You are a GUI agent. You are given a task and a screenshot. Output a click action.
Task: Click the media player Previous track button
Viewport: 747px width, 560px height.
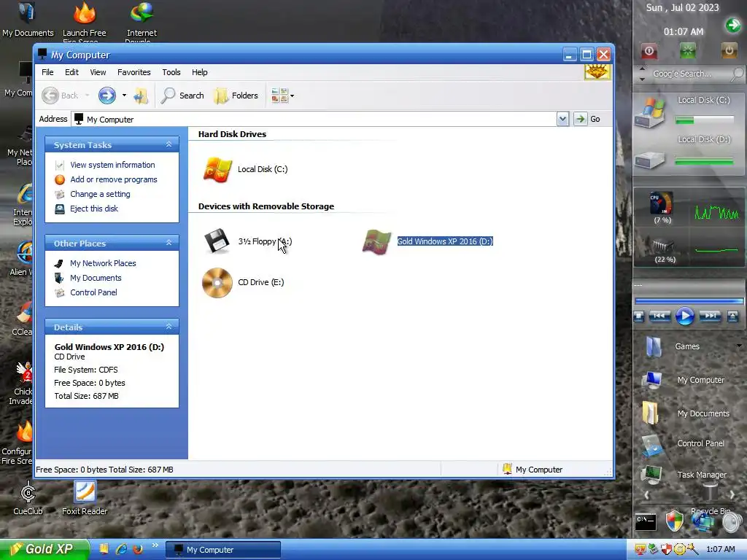659,316
